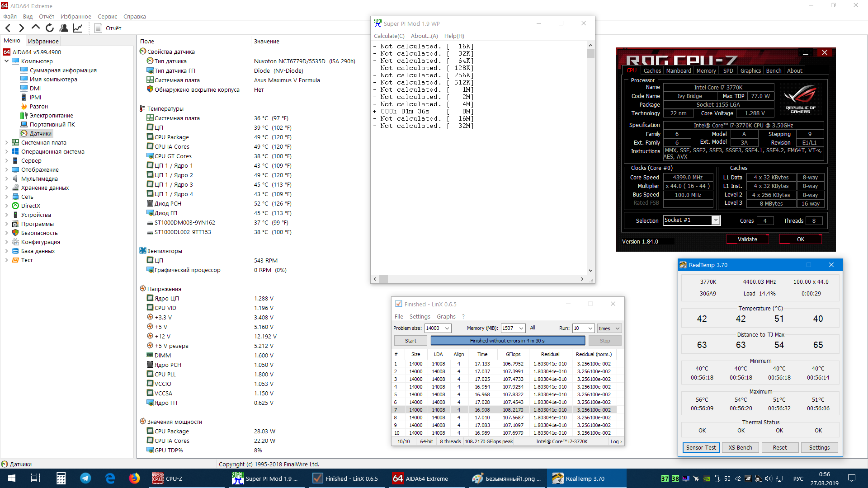The width and height of the screenshot is (868, 488).
Task: Launch Firefox from the taskbar
Action: click(x=134, y=478)
